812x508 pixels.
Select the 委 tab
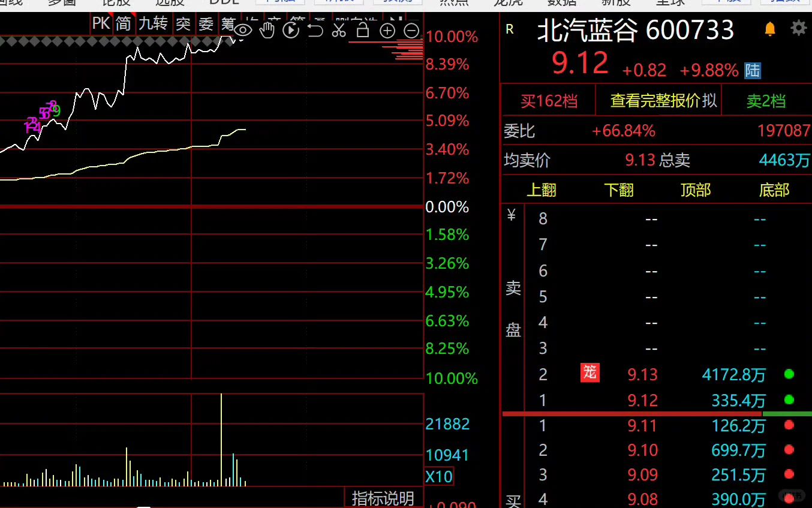[206, 24]
